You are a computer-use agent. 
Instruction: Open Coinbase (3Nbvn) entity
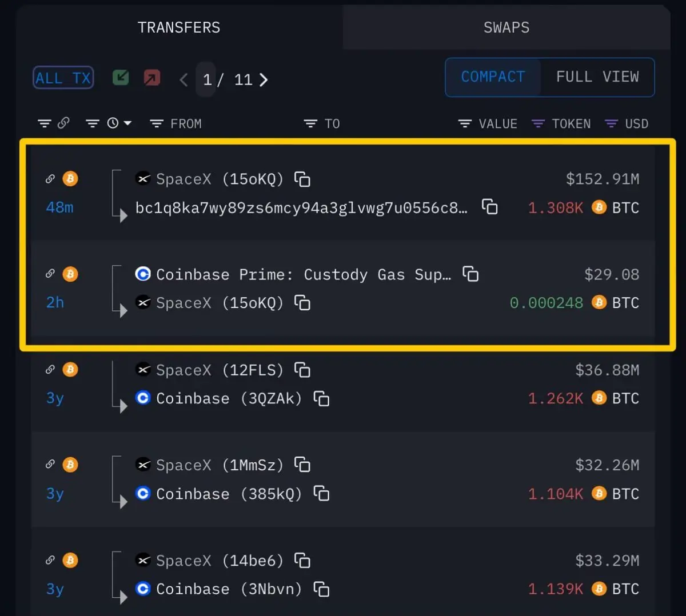pyautogui.click(x=219, y=589)
